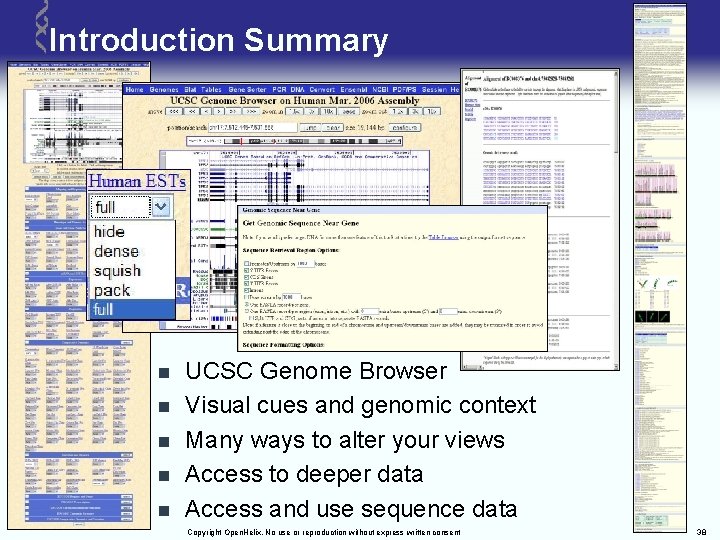Move far right with the >>> button

coord(251,112)
